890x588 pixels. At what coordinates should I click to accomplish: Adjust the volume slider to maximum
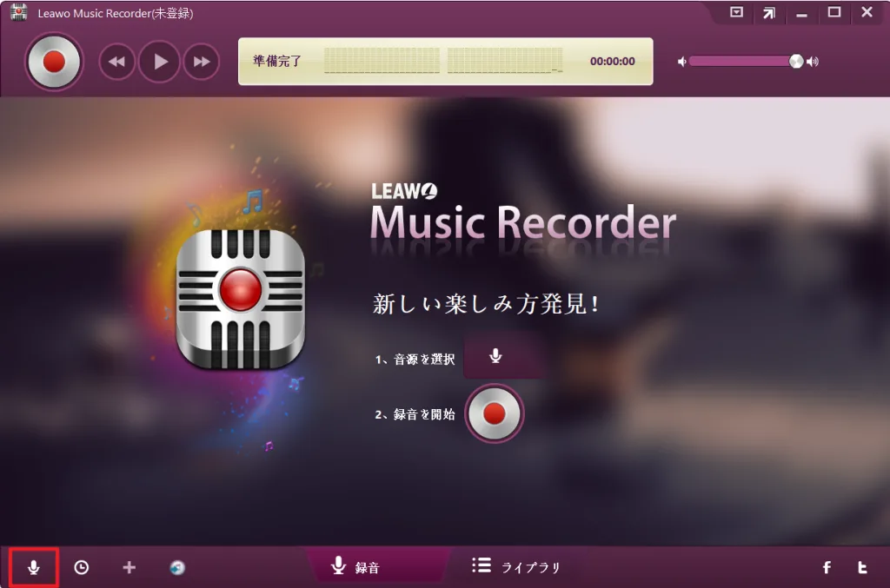(x=796, y=61)
